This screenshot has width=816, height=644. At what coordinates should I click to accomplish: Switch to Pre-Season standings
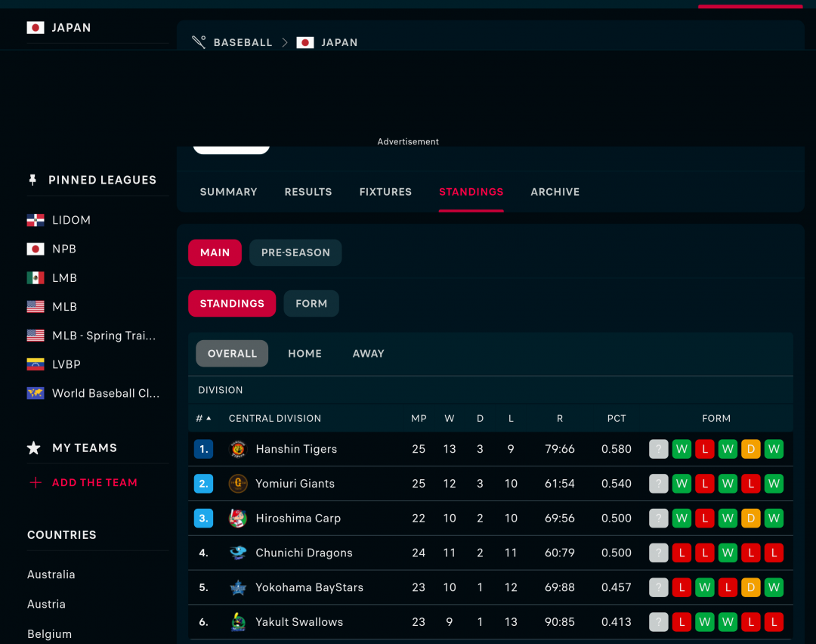click(295, 252)
